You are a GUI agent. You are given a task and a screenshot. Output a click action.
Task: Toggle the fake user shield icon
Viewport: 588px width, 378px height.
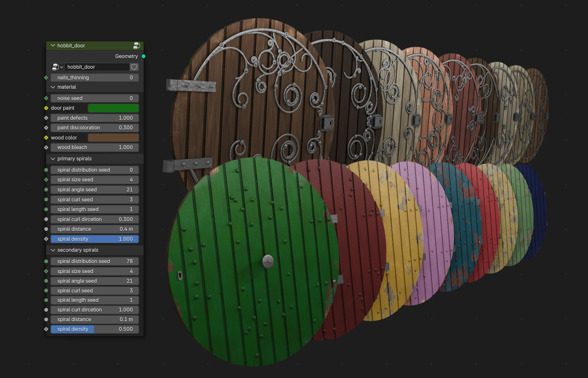pyautogui.click(x=134, y=67)
